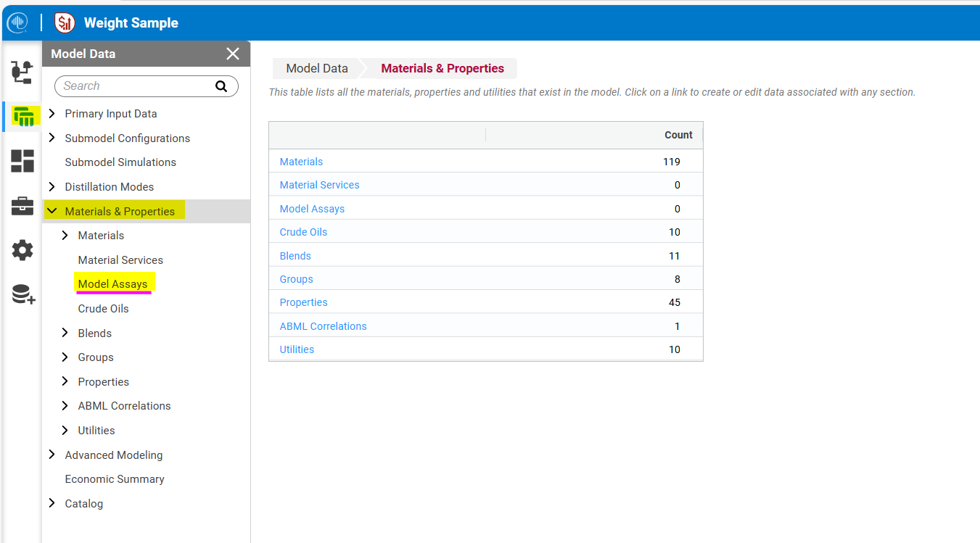
Task: Open the dashboard tiles icon
Action: click(x=22, y=161)
